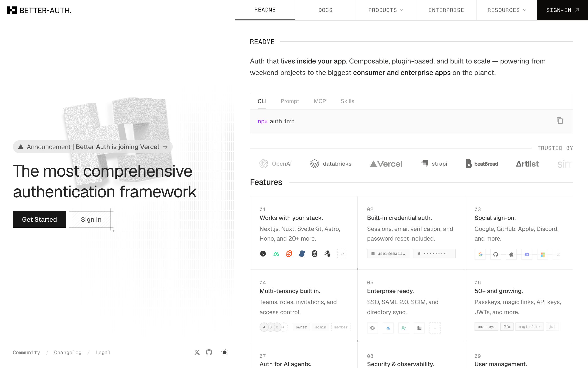Click the orange SvelteKit icon

289,254
